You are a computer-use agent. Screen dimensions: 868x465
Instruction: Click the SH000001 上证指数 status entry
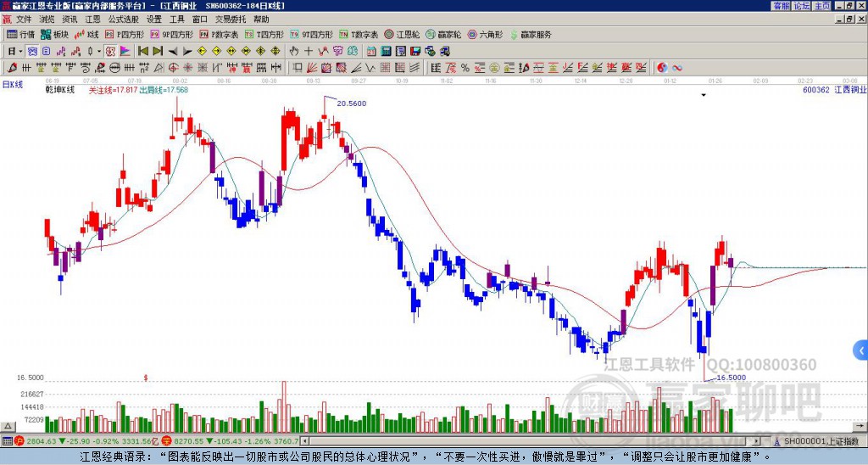tap(821, 441)
